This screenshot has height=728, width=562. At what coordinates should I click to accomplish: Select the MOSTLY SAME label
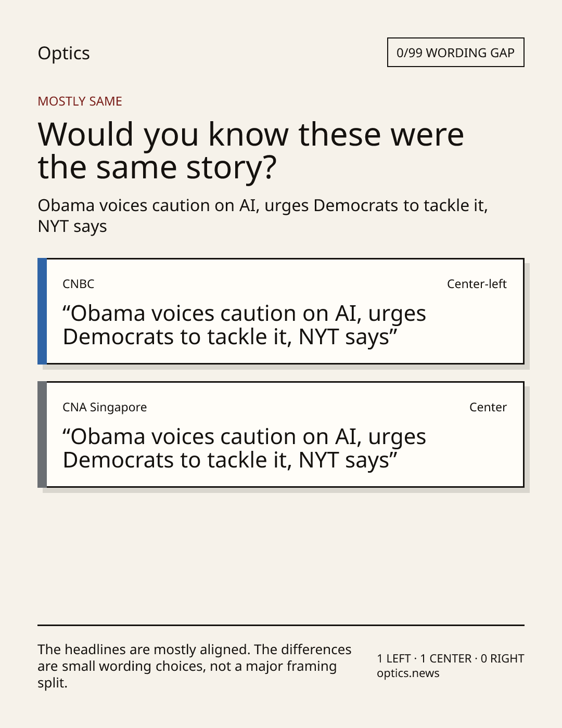pos(80,101)
